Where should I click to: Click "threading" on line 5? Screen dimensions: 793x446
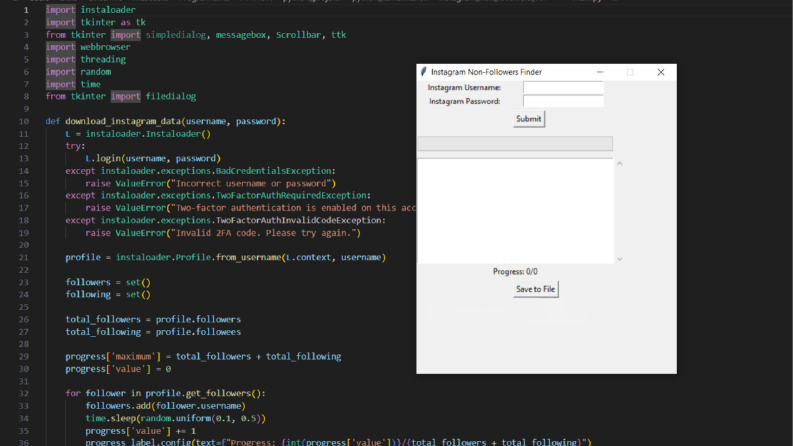coord(103,59)
